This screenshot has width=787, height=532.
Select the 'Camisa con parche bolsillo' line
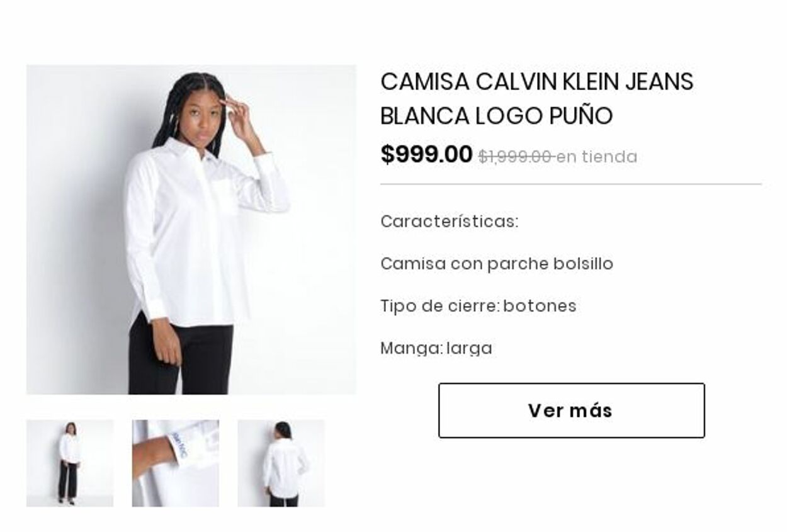pyautogui.click(x=497, y=264)
